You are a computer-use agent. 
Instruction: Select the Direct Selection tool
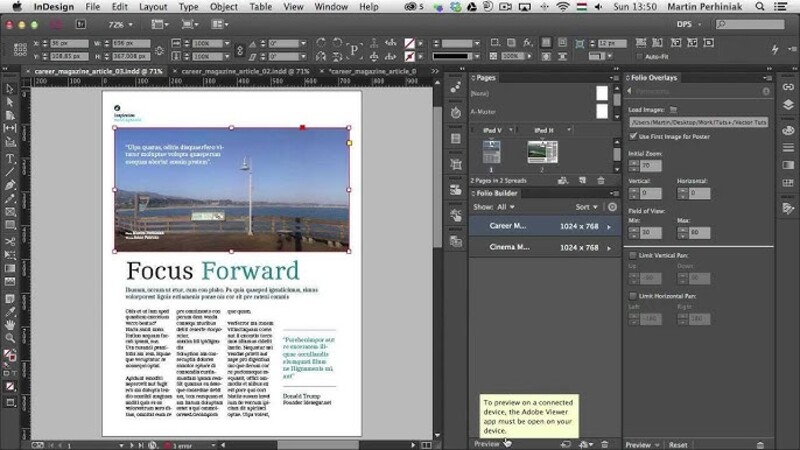(x=10, y=102)
